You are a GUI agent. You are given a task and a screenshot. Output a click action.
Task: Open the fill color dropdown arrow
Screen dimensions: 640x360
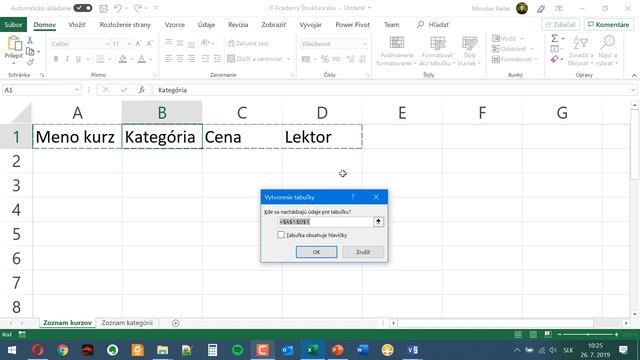(131, 59)
